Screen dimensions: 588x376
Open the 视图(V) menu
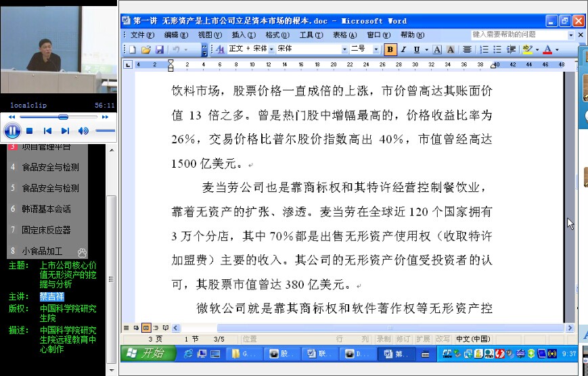point(210,35)
